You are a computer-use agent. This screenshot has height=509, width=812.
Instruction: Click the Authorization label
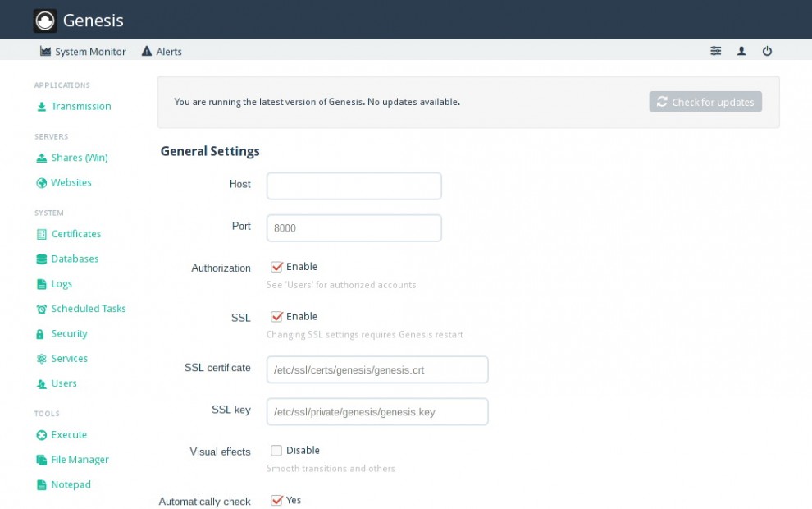coord(221,268)
